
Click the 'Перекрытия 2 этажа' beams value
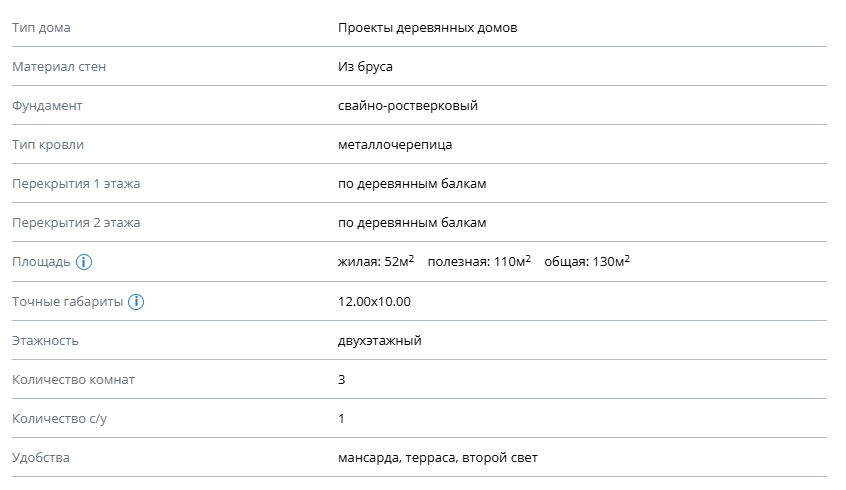[412, 223]
